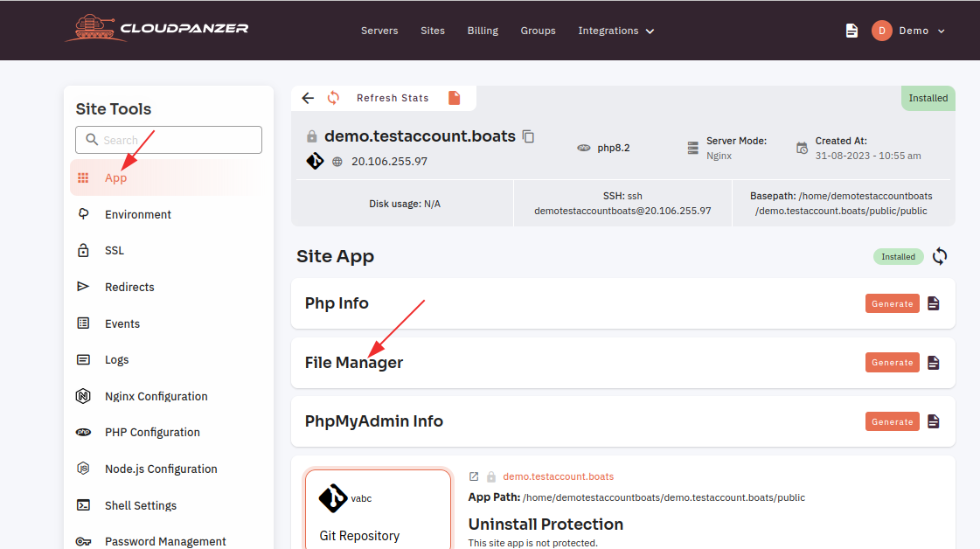The height and width of the screenshot is (549, 980).
Task: Open the Demo account dropdown
Action: point(922,31)
